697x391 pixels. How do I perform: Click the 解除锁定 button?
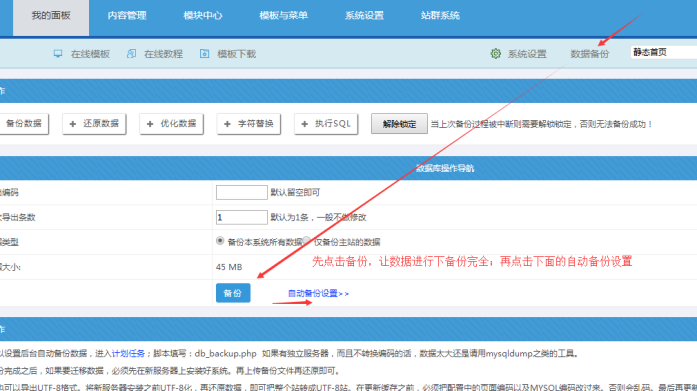coord(399,124)
